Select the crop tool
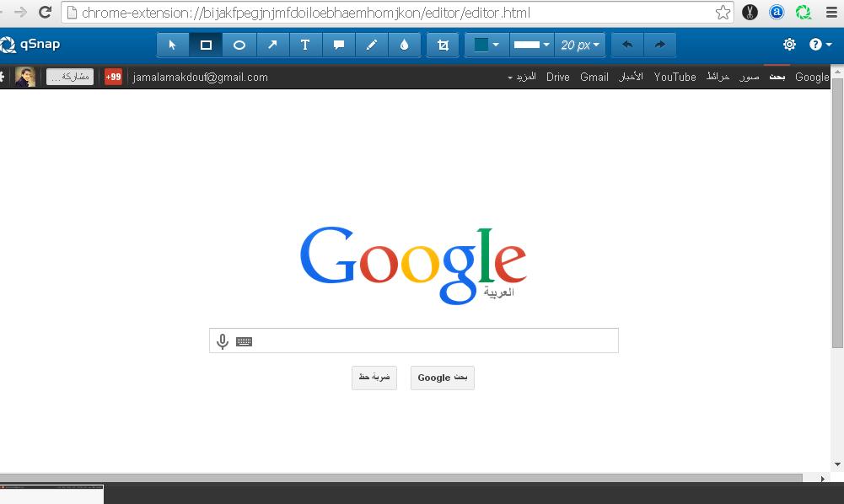 pyautogui.click(x=443, y=45)
